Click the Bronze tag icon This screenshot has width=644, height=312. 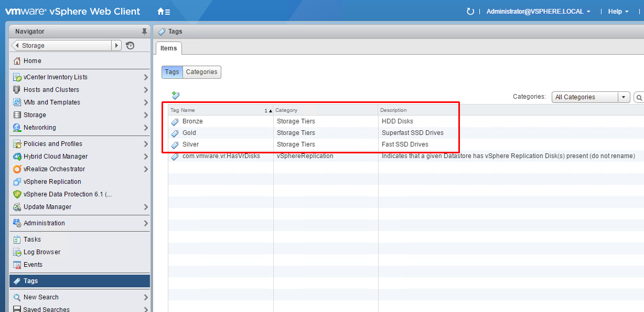coord(175,121)
